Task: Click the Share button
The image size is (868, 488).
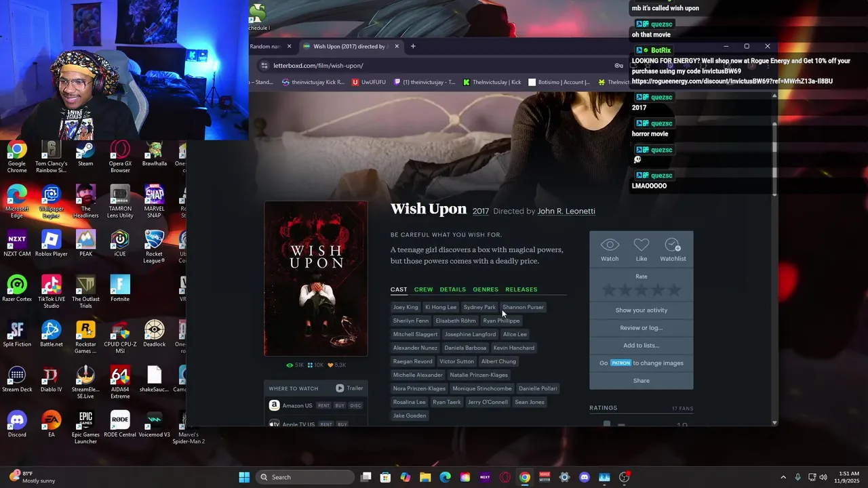Action: [642, 381]
